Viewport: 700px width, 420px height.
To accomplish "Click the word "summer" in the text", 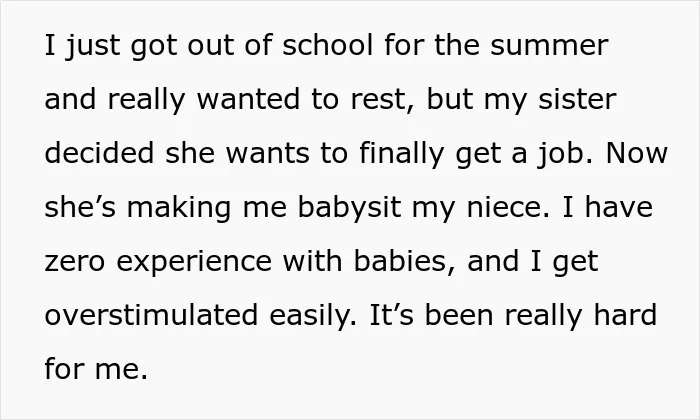I will pyautogui.click(x=549, y=46).
